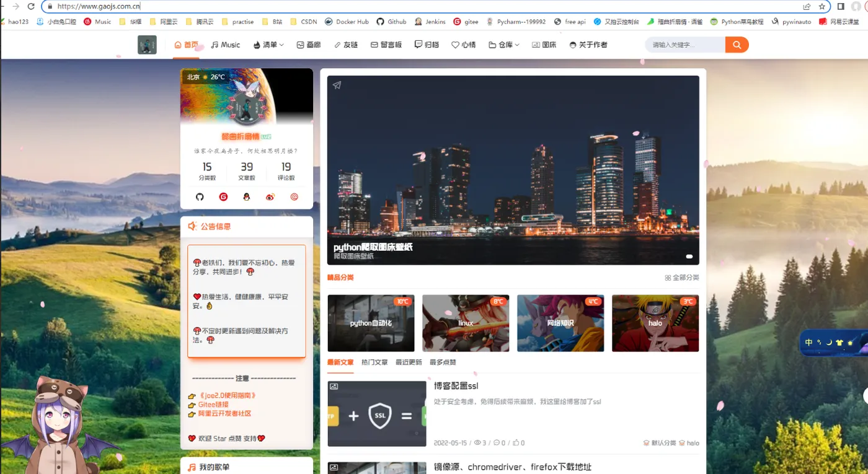This screenshot has width=868, height=474.
Task: Open the python自动化 category card
Action: click(371, 323)
